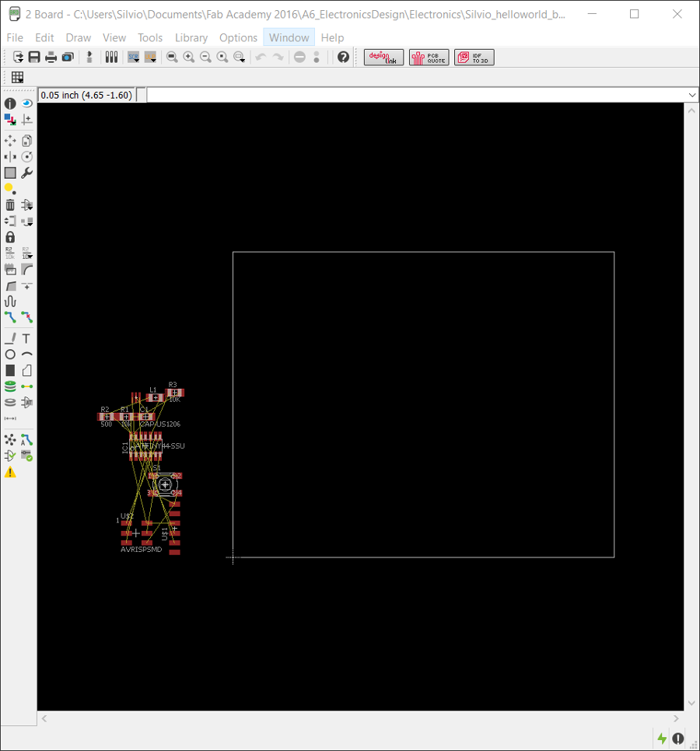Screen dimensions: 700x751
Task: Click the Print icon
Action: (x=51, y=58)
